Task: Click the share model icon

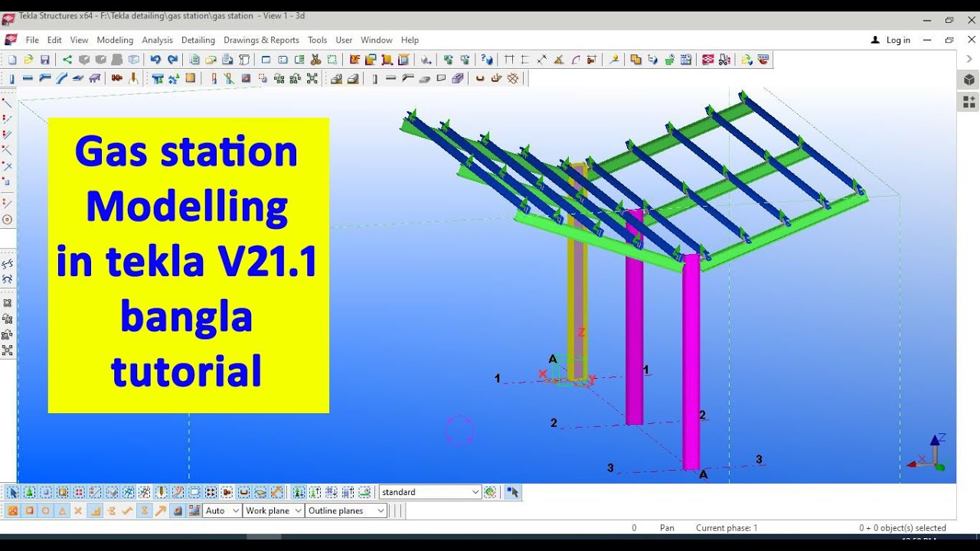Action: 67,60
